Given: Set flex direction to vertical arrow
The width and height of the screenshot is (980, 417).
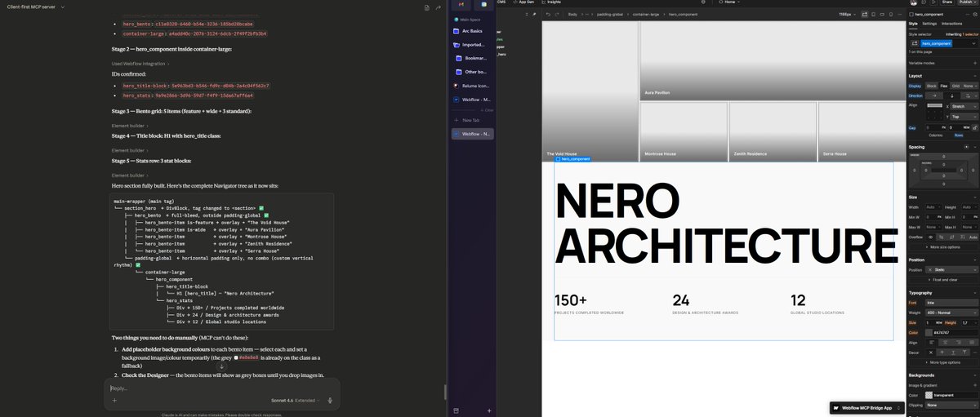Looking at the screenshot, I should click(952, 95).
